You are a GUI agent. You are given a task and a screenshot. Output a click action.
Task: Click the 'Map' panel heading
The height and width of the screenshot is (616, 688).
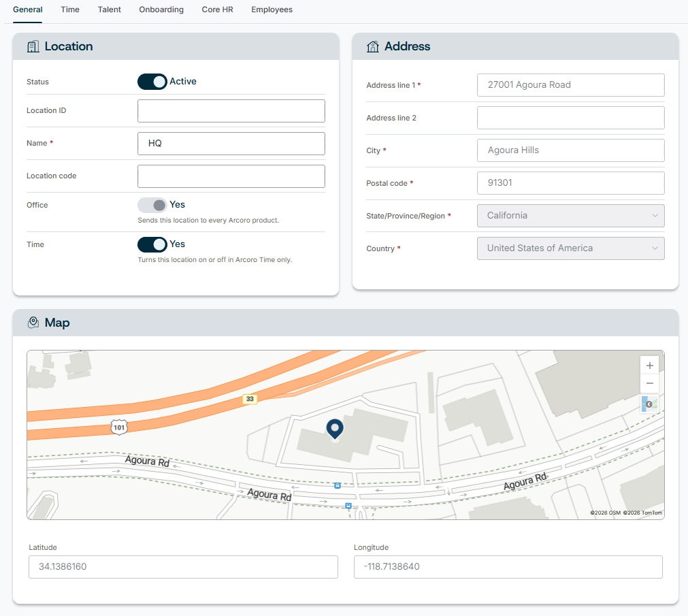tap(57, 323)
